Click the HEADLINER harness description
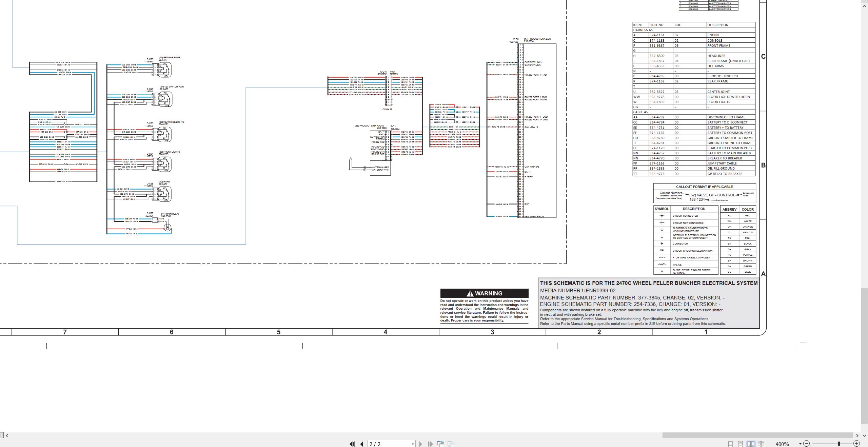The width and height of the screenshot is (868, 447). click(x=716, y=56)
